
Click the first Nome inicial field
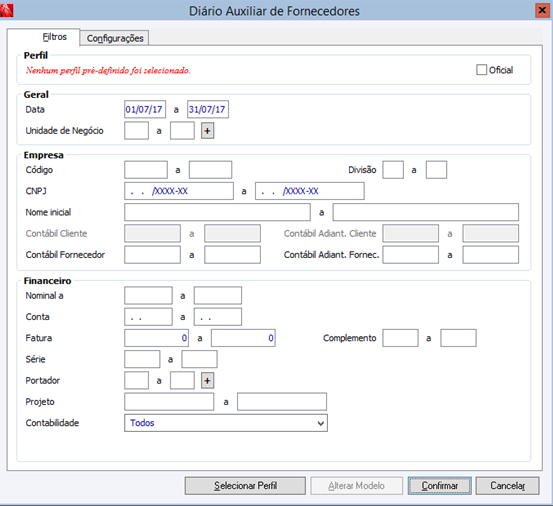coord(217,212)
